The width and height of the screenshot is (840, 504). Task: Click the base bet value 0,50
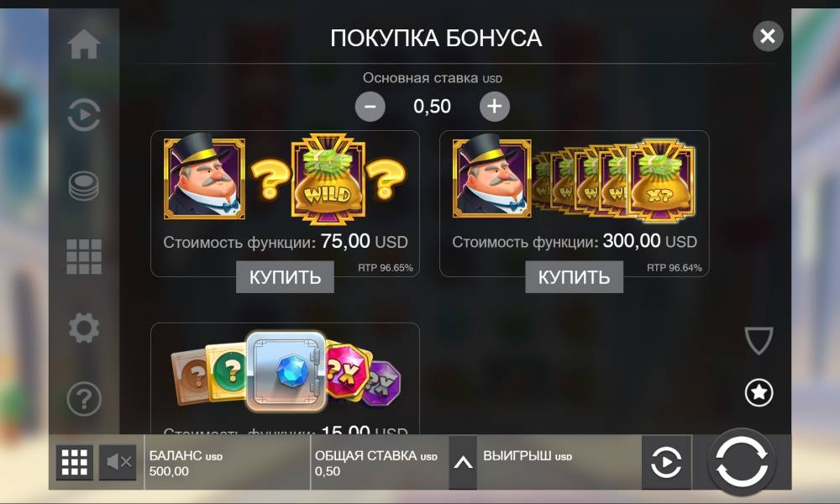pos(432,106)
